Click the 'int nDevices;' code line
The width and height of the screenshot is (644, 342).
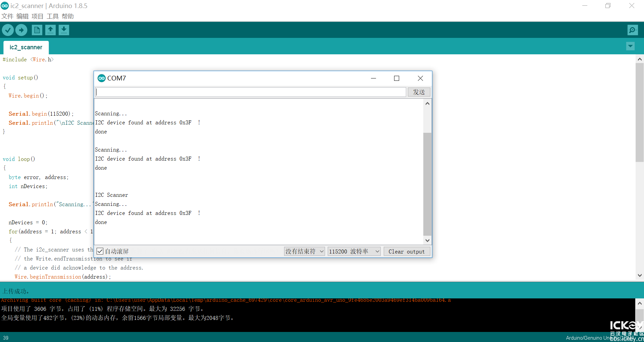tap(28, 186)
